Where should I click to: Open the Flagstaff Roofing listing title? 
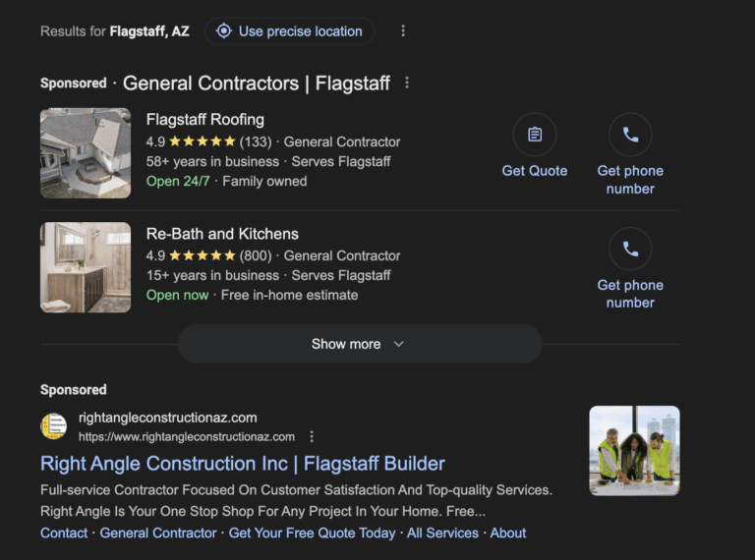(x=204, y=120)
